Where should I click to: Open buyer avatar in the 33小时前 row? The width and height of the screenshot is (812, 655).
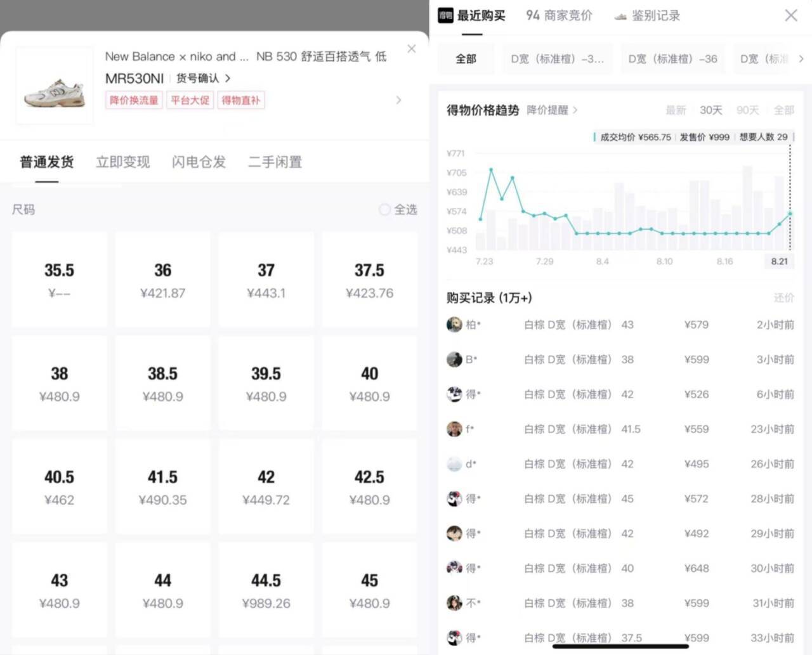point(454,638)
